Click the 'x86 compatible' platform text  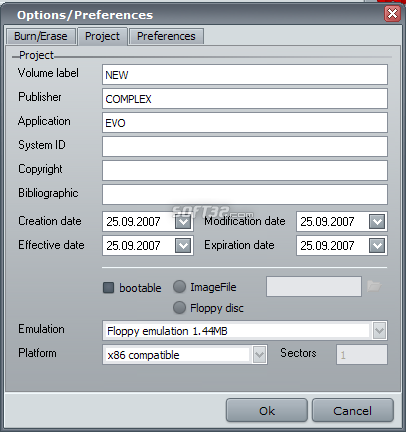(x=143, y=355)
